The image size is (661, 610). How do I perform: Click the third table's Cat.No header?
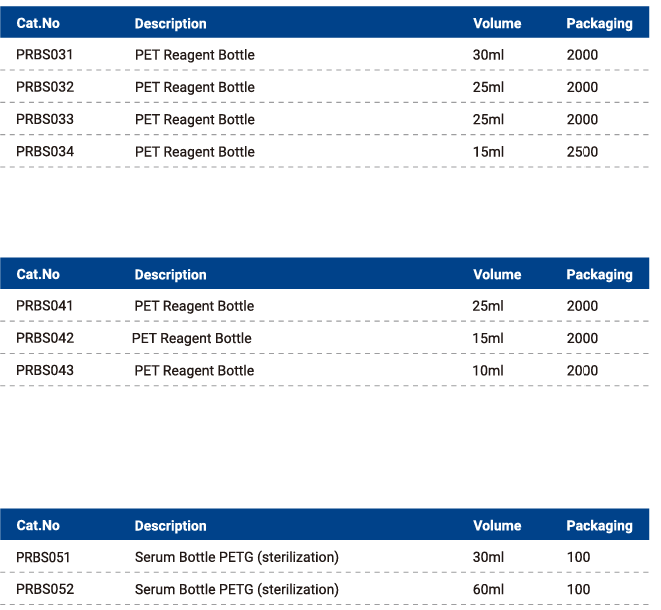point(38,525)
